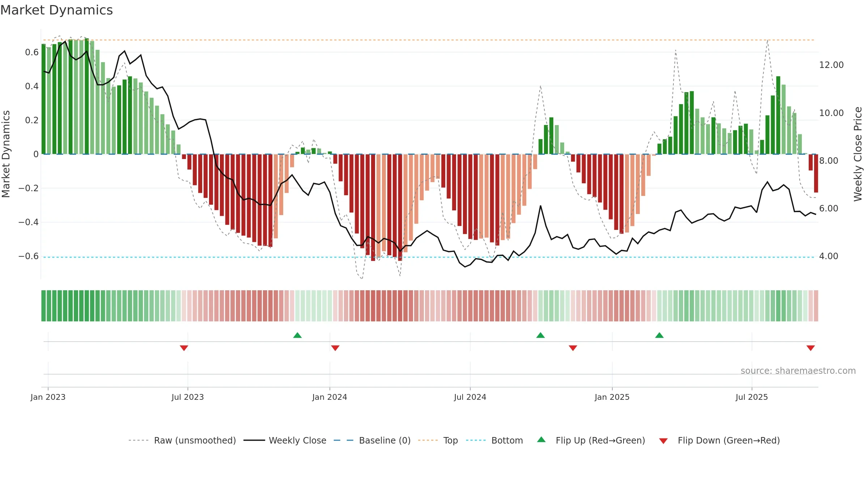Click the Weekly Close Price axis title

858,154
